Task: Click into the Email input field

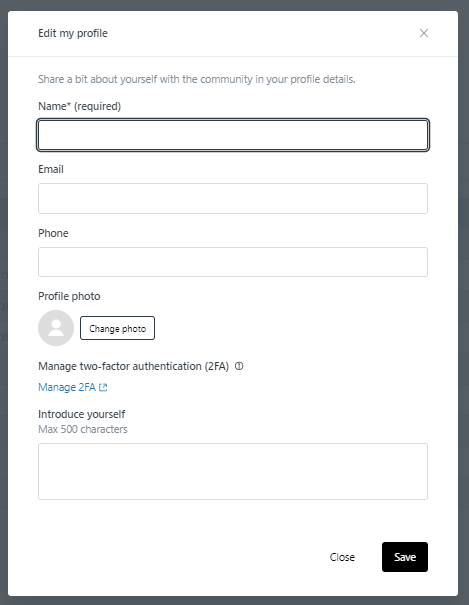Action: (x=233, y=198)
